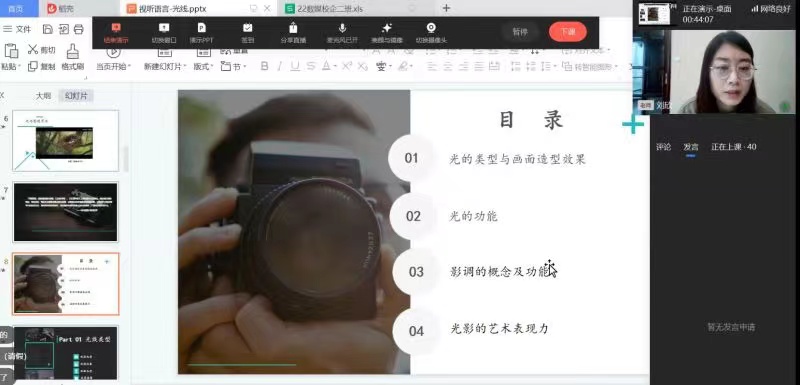The width and height of the screenshot is (800, 385).
Task: Open the 首页 (home) tab
Action: pos(16,9)
